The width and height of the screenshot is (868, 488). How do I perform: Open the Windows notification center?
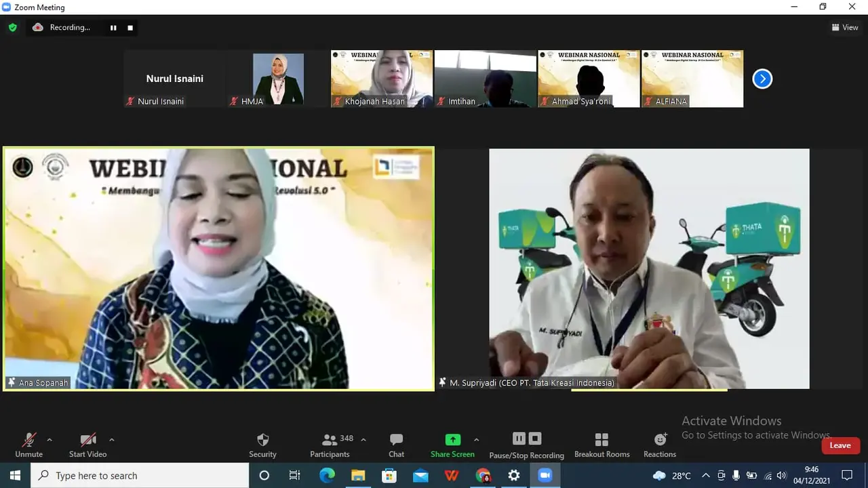[847, 475]
